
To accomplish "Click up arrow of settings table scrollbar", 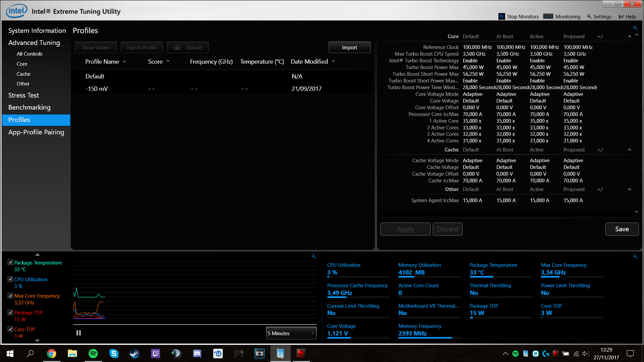I will [637, 34].
